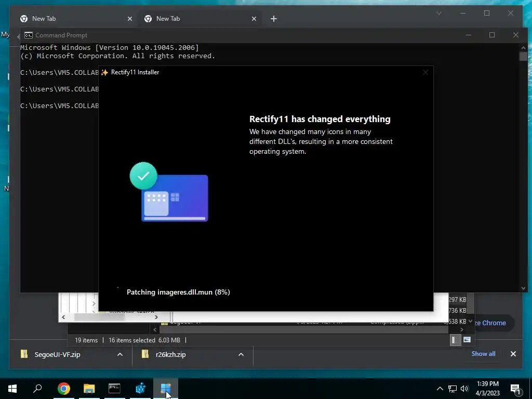Open the volume tray icon
Viewport: 532px width, 399px height.
coord(464,389)
